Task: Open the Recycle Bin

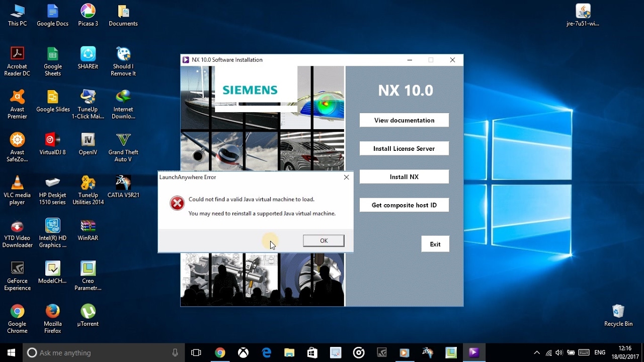Action: tap(618, 315)
